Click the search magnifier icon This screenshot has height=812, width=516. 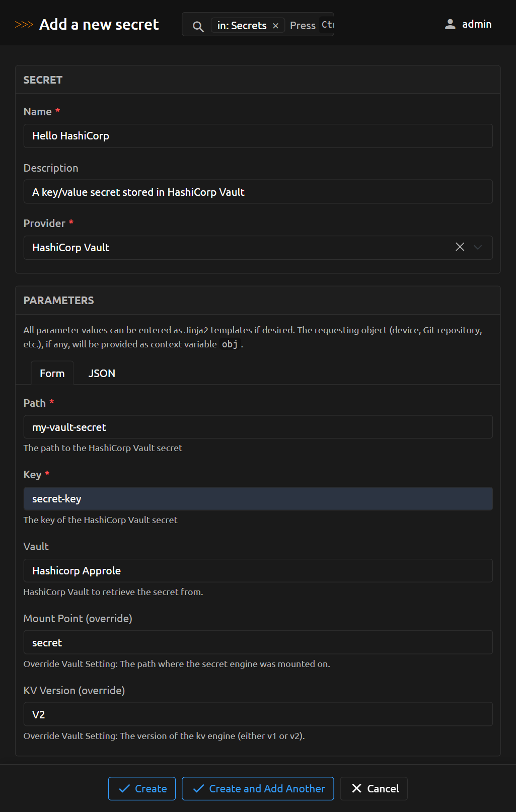pyautogui.click(x=198, y=26)
